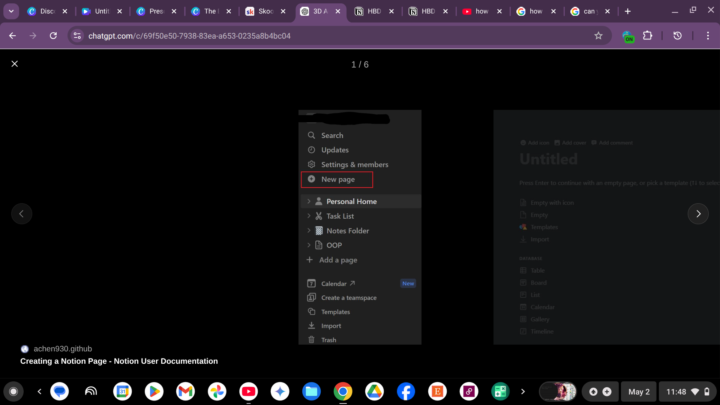Reload the current page

(53, 36)
